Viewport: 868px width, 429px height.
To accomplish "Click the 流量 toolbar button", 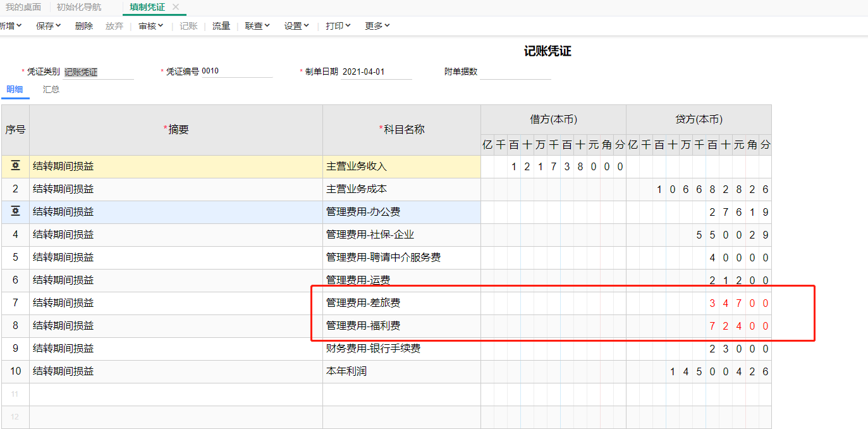I will point(221,26).
